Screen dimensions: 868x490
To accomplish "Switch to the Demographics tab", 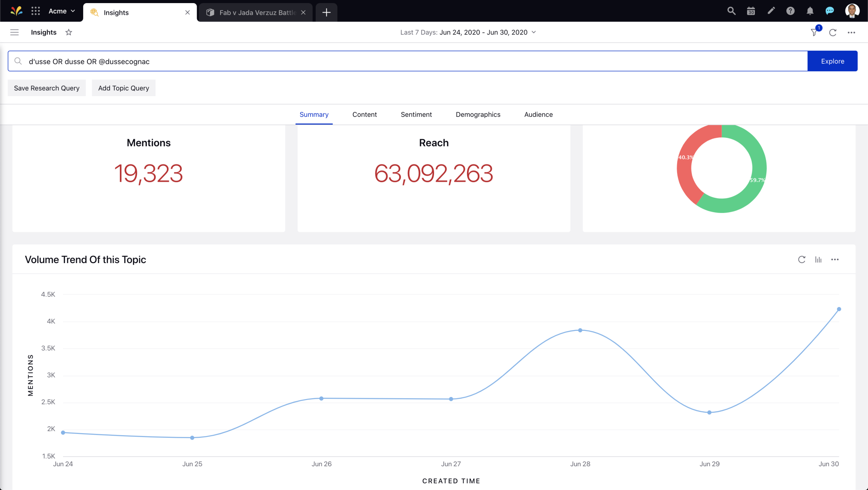I will pyautogui.click(x=478, y=114).
